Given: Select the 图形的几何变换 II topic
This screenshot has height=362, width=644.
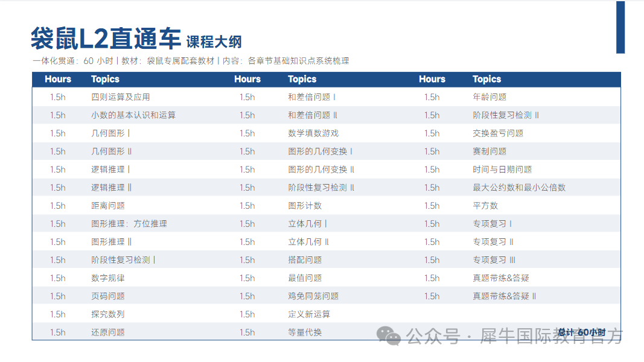Looking at the screenshot, I should (x=321, y=170).
